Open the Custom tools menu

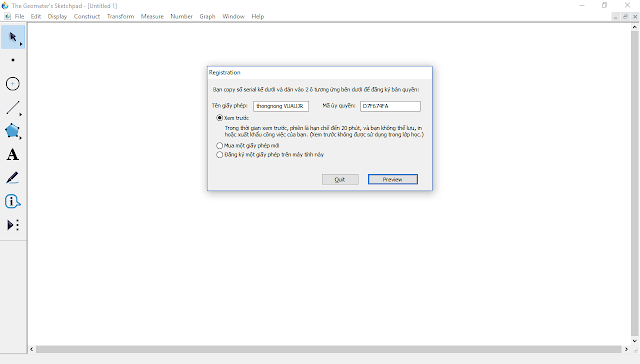pos(13,225)
